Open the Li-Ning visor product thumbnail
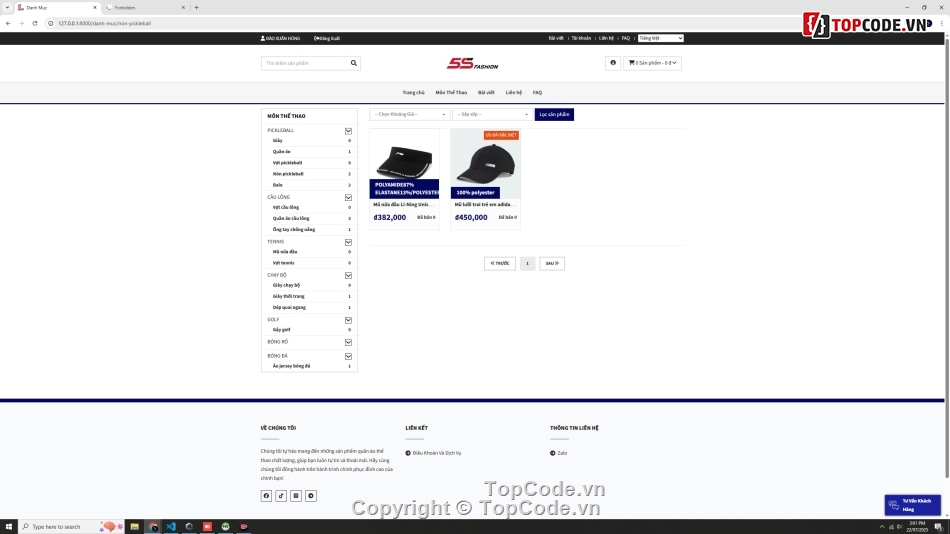The height and width of the screenshot is (534, 950). pyautogui.click(x=404, y=156)
